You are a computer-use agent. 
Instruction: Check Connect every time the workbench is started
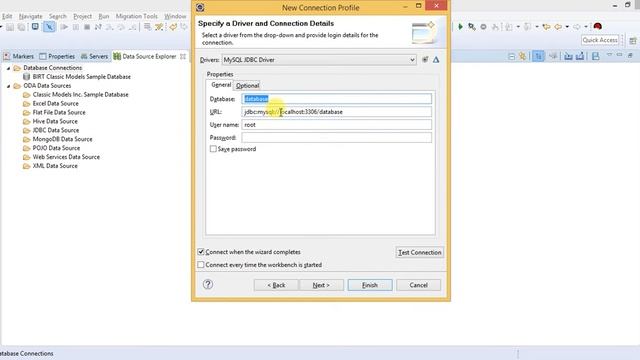[x=201, y=265]
